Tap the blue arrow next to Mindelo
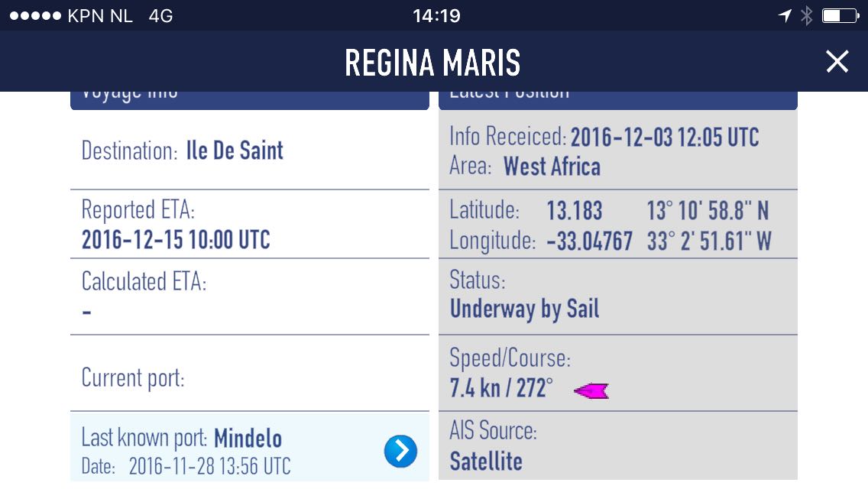This screenshot has height=489, width=868. tap(400, 452)
